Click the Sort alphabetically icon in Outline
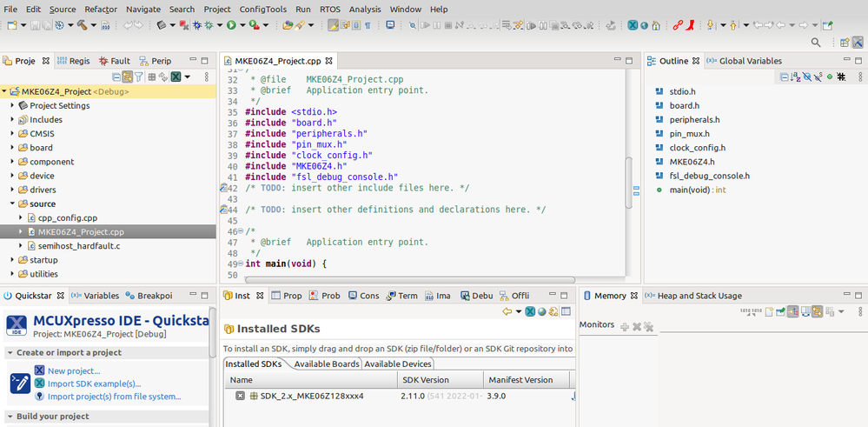This screenshot has height=427, width=868. pyautogui.click(x=796, y=77)
